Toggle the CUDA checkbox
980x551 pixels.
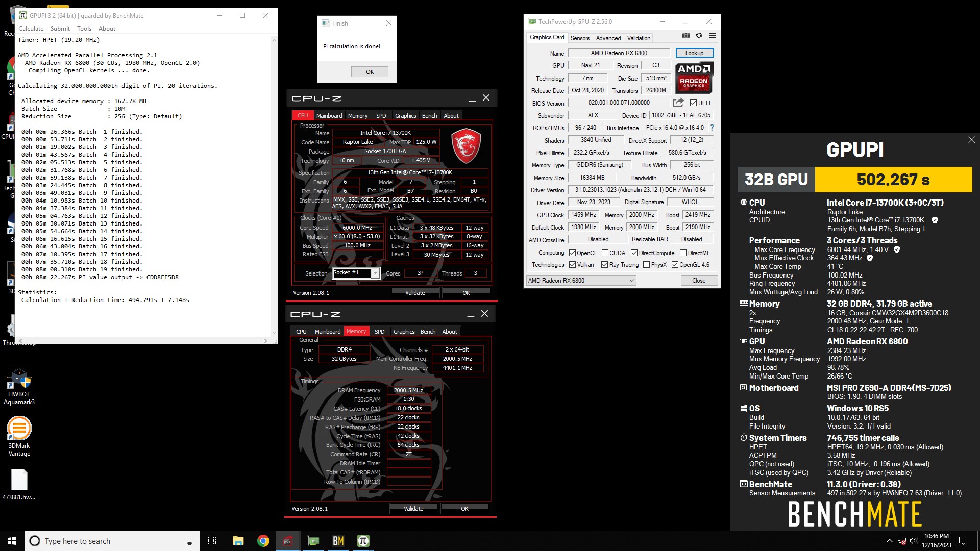point(605,253)
